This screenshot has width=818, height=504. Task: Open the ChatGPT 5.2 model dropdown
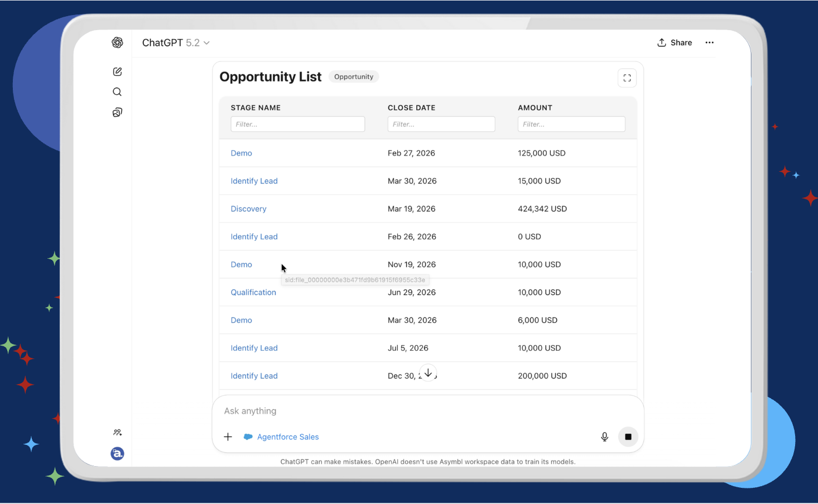(x=176, y=43)
